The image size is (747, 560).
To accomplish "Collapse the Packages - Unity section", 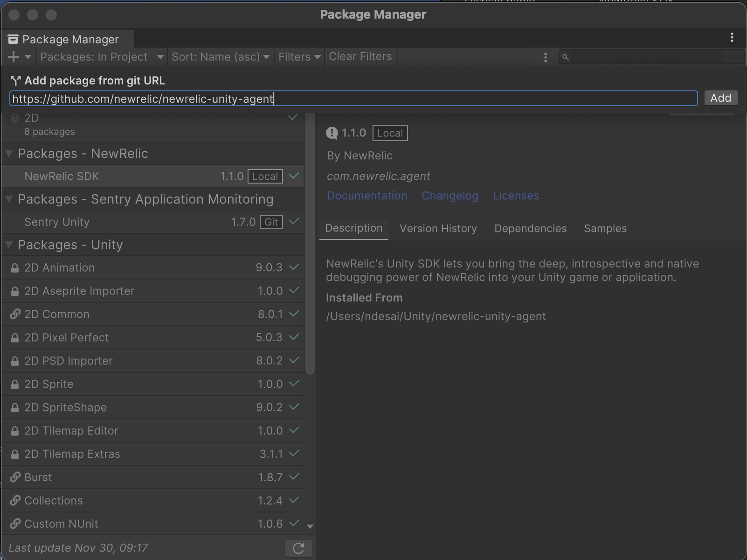I will (8, 245).
